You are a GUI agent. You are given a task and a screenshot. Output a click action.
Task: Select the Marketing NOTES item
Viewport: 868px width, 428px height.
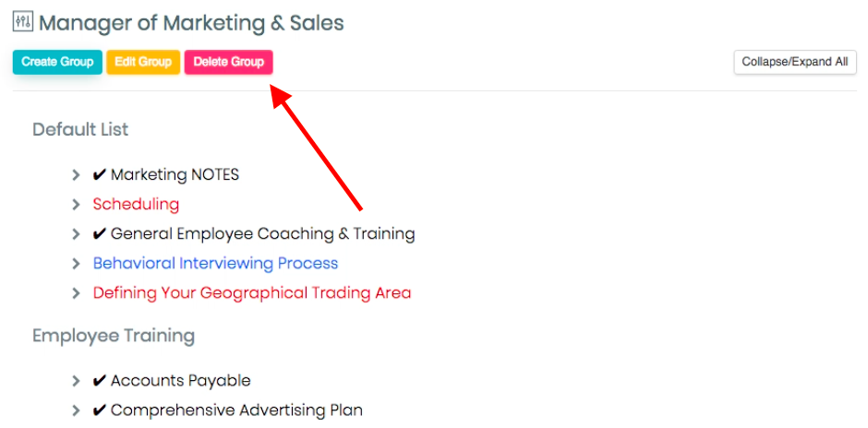tap(175, 174)
